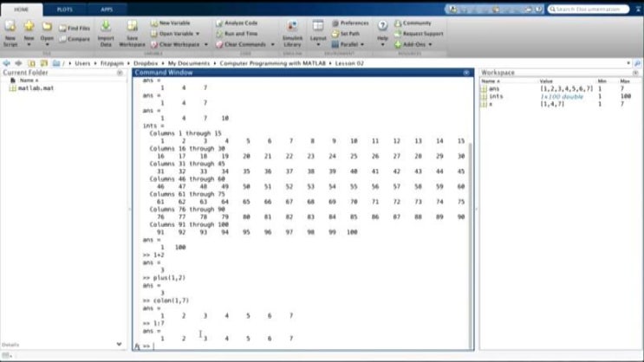
Task: Go up one folder level
Action: pos(31,63)
